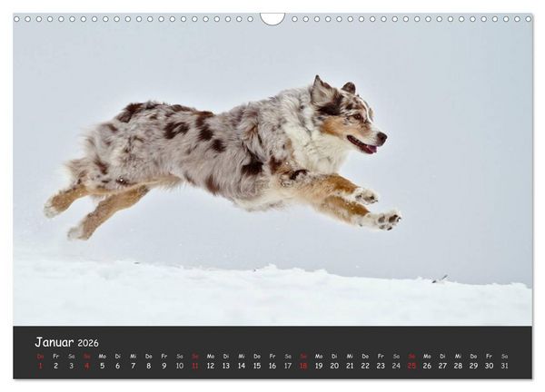Click the calendar hanger notch at top center

pyautogui.click(x=272, y=19)
